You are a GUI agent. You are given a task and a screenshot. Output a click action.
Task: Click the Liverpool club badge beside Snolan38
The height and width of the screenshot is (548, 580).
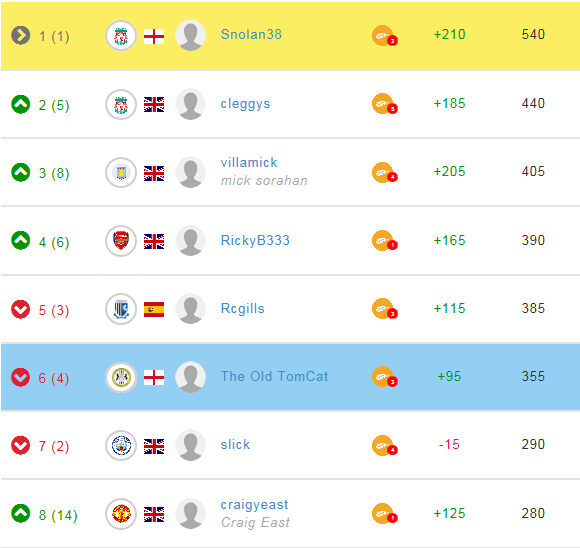121,36
